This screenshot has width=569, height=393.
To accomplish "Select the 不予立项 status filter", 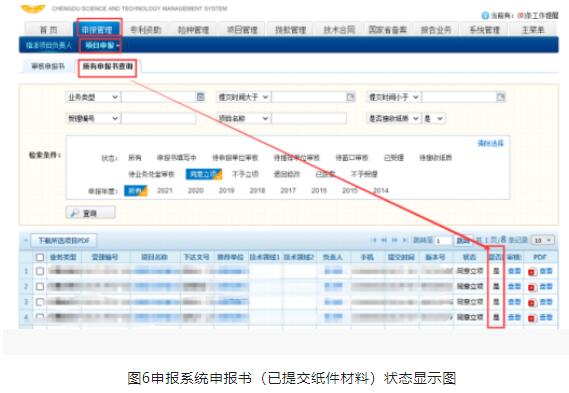I will [x=245, y=174].
